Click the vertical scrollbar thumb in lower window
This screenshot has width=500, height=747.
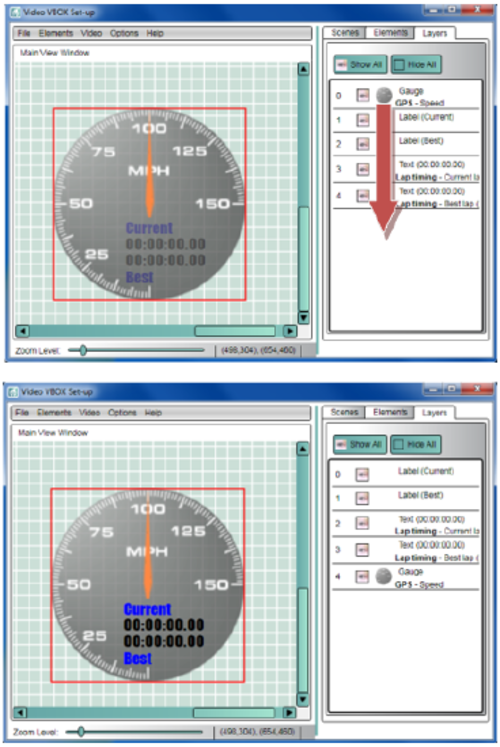point(303,640)
